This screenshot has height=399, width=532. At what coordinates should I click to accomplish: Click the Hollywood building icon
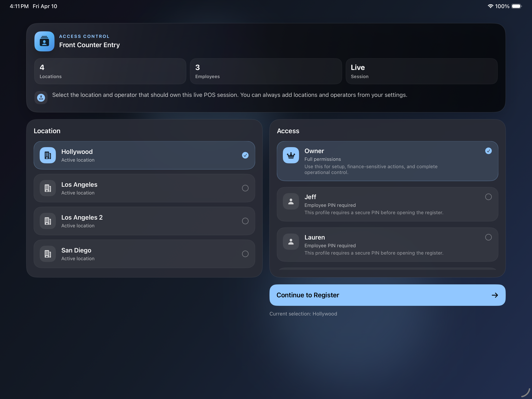tap(48, 155)
